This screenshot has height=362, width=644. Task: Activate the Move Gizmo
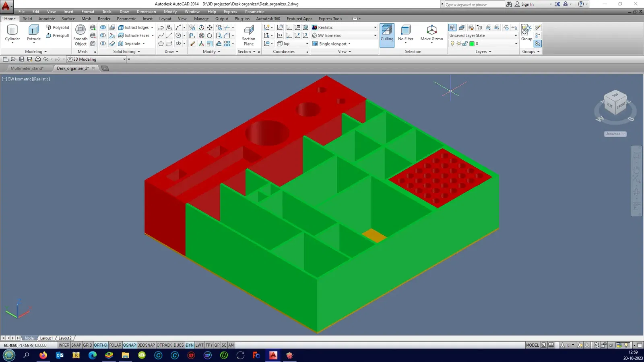pyautogui.click(x=431, y=33)
